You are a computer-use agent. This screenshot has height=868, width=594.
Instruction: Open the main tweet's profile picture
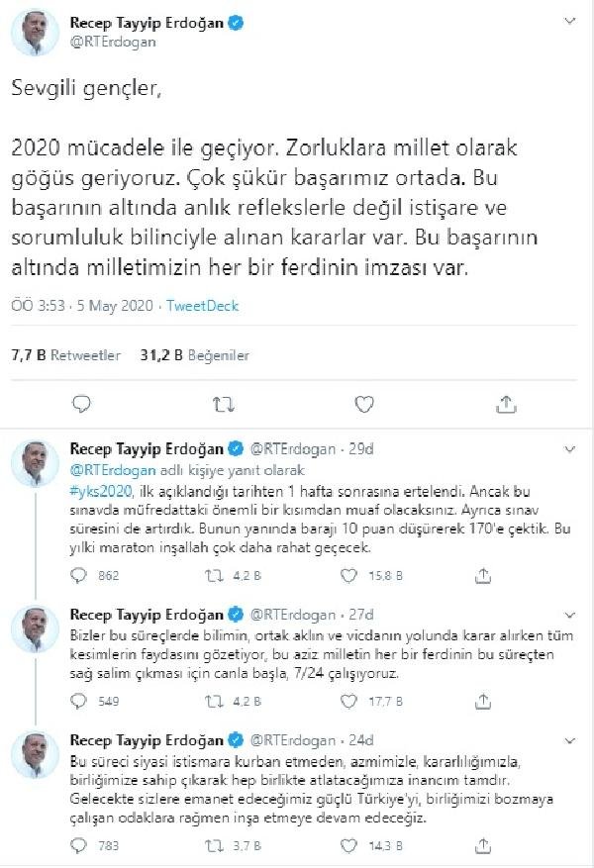[x=34, y=34]
